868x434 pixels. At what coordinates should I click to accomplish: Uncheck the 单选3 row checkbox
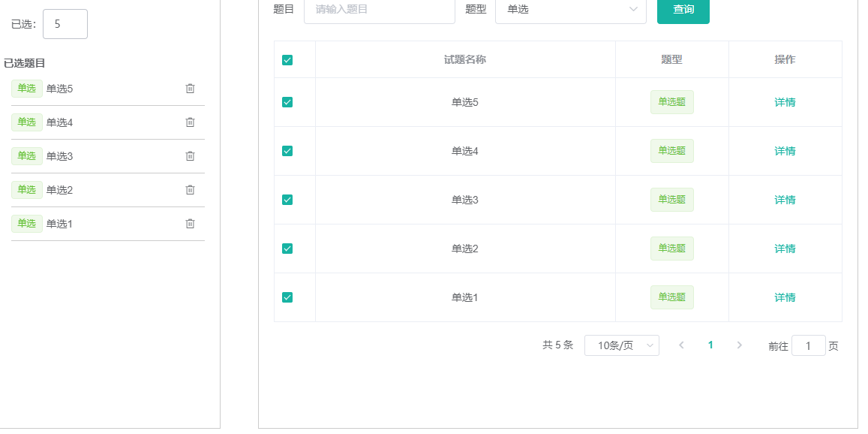tap(287, 200)
